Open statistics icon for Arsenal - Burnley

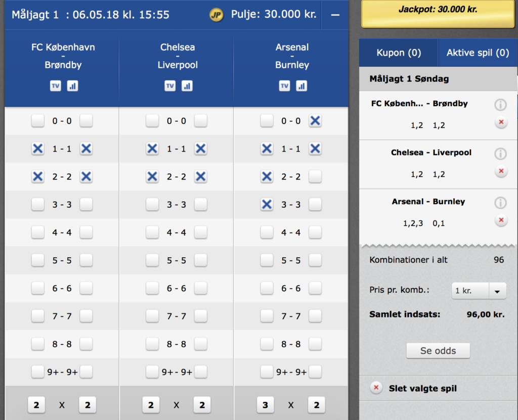(x=301, y=86)
